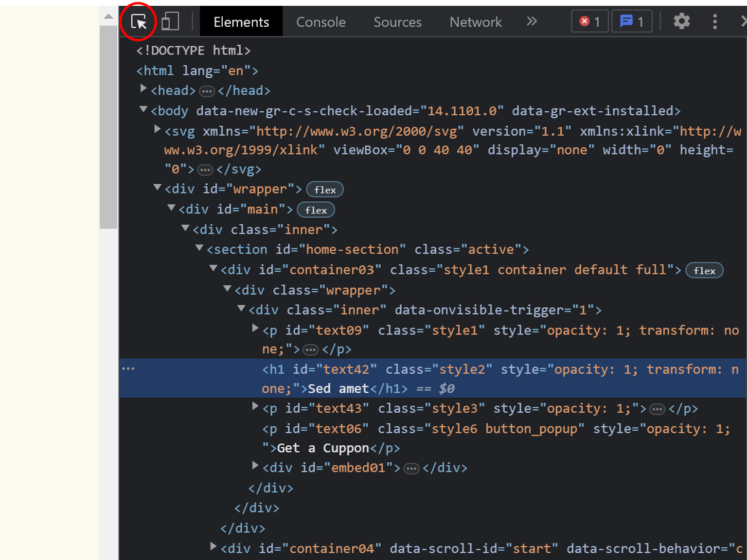
Task: Switch to the Console tab
Action: pyautogui.click(x=320, y=22)
